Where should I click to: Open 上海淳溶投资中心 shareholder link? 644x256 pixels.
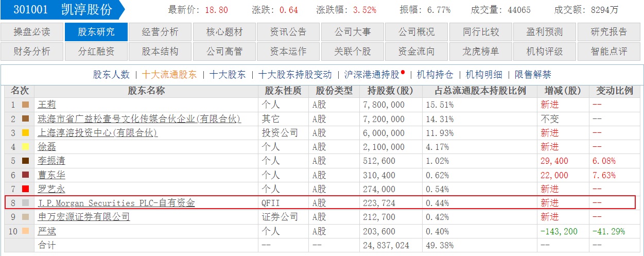tap(97, 133)
